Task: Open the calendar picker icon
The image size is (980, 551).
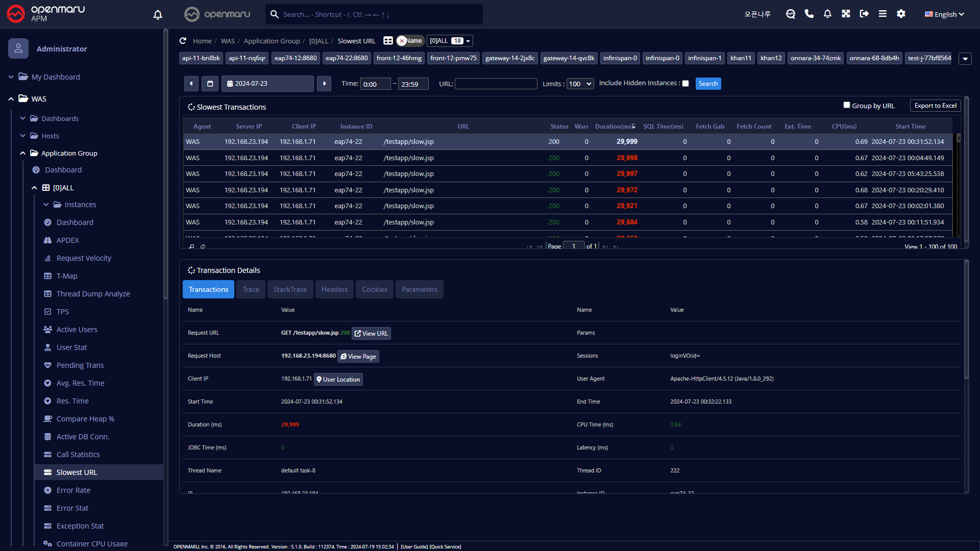Action: pos(210,84)
